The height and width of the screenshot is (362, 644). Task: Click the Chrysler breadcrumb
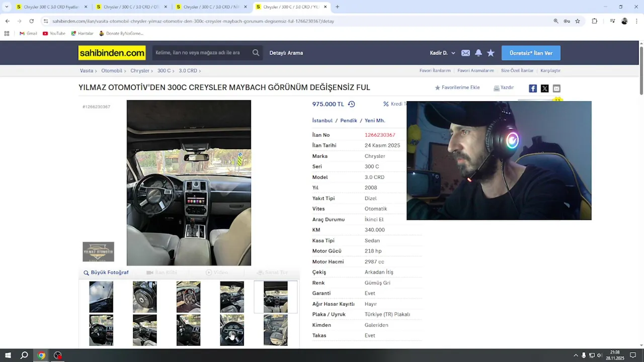click(x=140, y=71)
